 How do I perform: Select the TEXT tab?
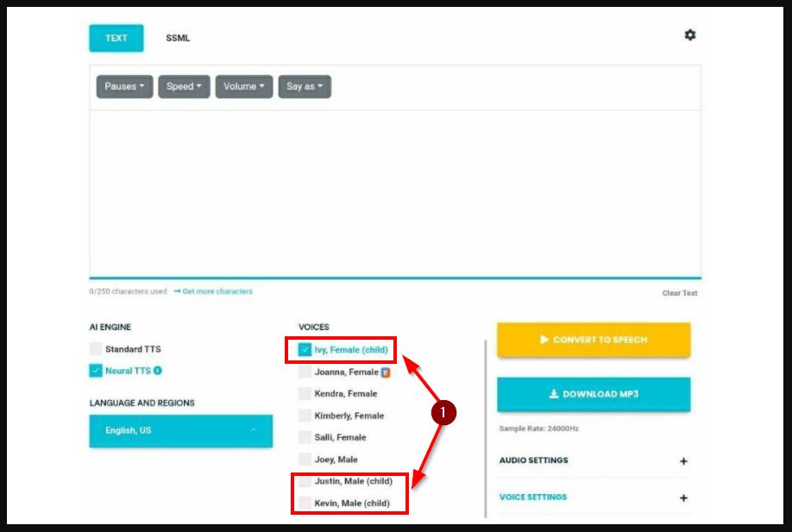pos(116,38)
